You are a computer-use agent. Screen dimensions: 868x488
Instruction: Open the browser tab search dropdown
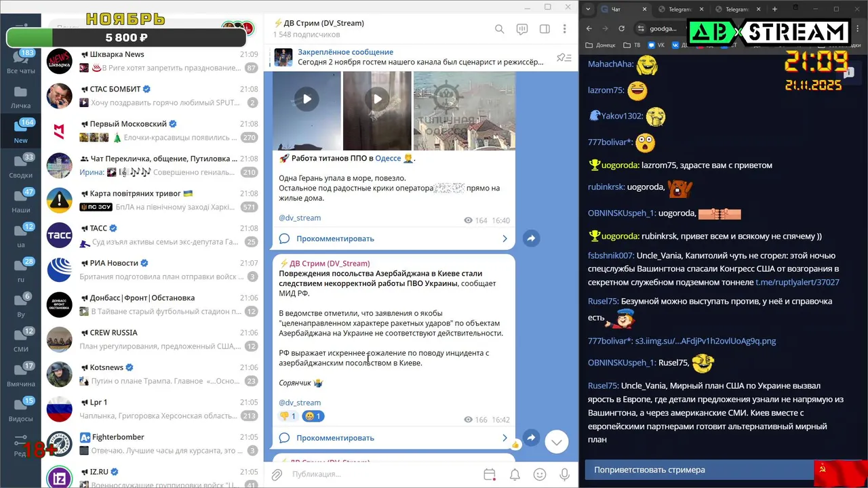(x=587, y=9)
